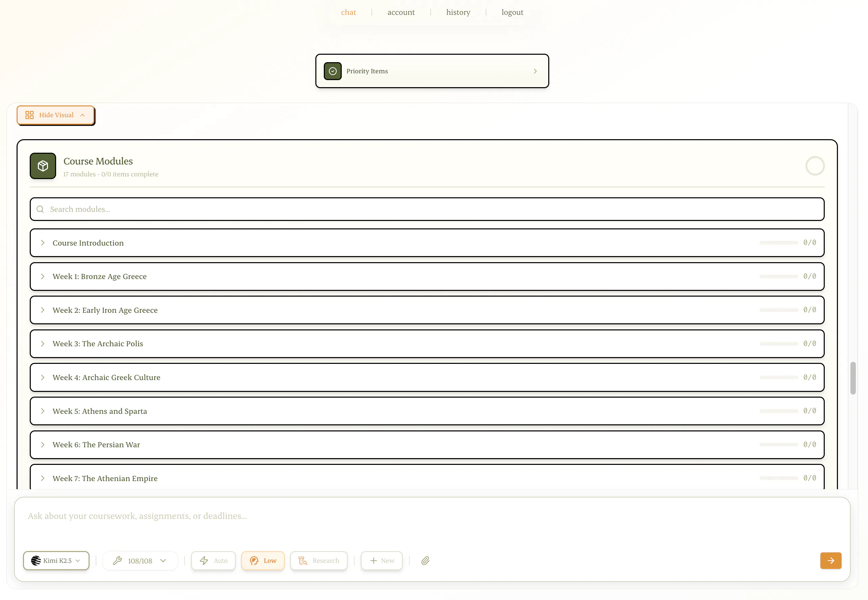Expand Week 2: Early Iron Age Greece
The height and width of the screenshot is (600, 868).
tap(427, 310)
